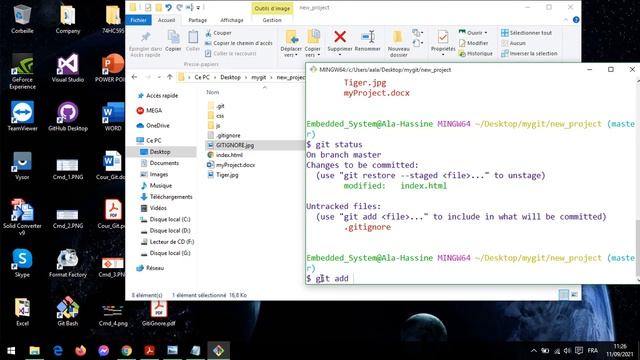Open the Windows Start menu

[x=11, y=351]
